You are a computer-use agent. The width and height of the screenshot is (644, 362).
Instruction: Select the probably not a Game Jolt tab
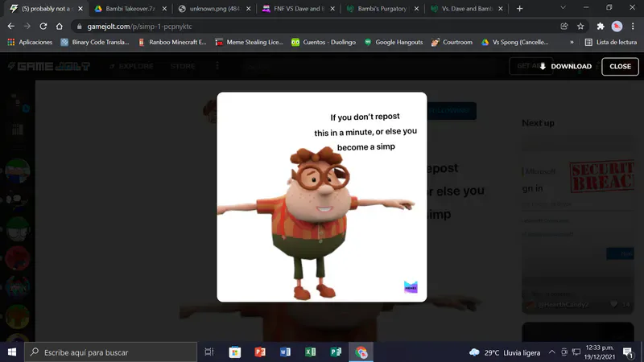click(45, 9)
